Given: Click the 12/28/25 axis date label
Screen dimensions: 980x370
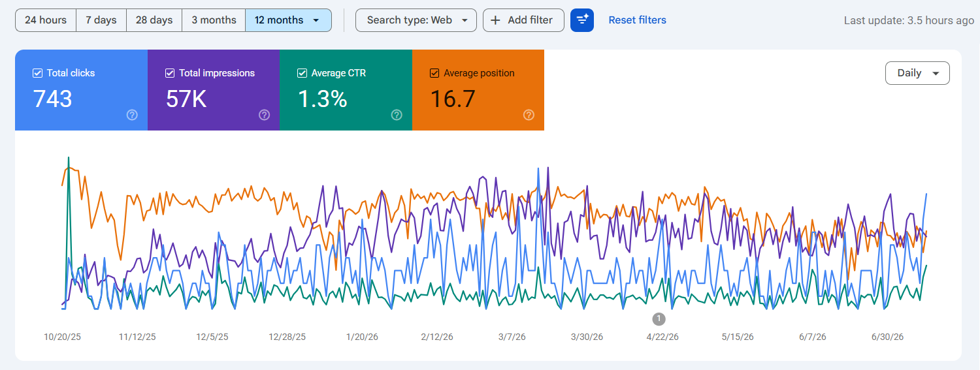Looking at the screenshot, I should (287, 337).
